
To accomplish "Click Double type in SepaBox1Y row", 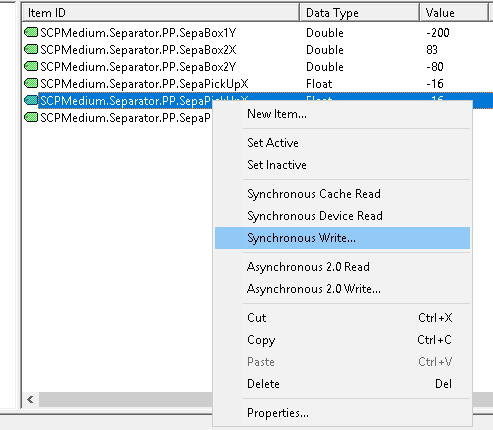I will pos(325,33).
